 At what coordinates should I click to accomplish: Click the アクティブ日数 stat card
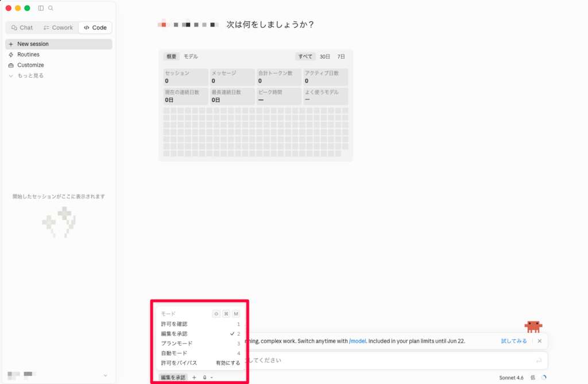(326, 77)
